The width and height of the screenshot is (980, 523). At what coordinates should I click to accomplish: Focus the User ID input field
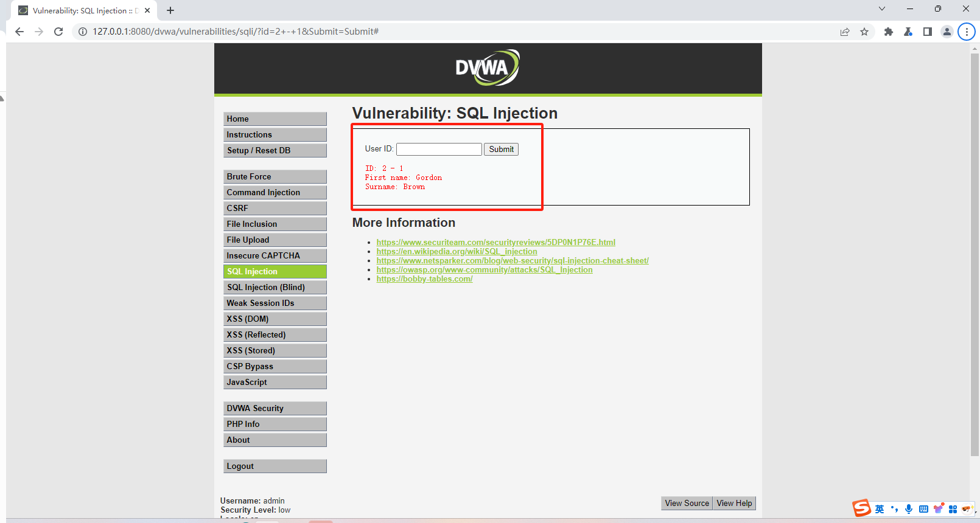click(439, 149)
